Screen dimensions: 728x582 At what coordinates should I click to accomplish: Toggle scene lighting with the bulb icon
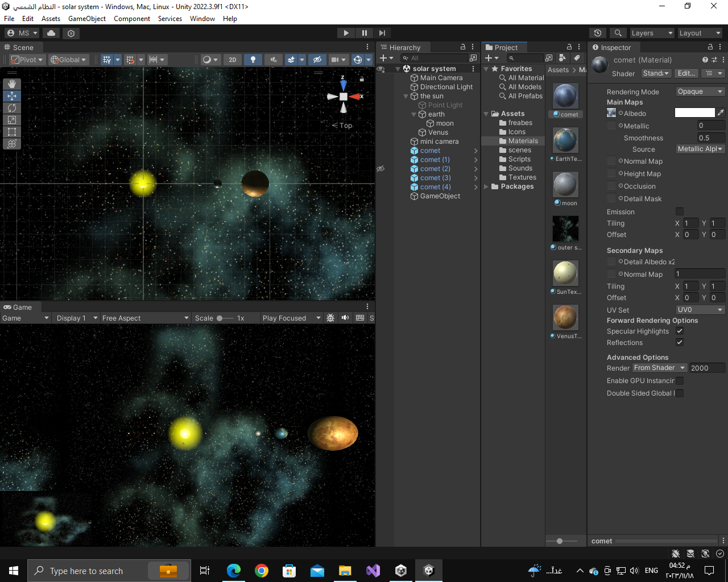point(253,59)
